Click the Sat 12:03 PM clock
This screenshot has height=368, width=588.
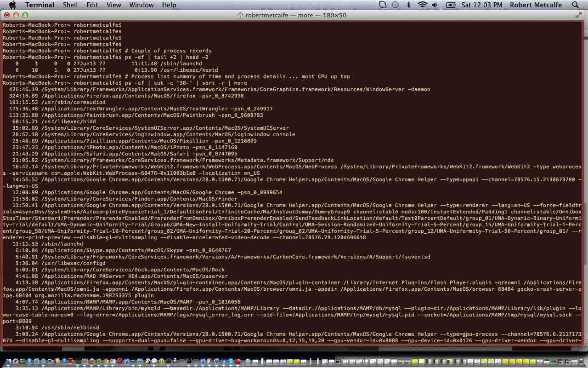point(481,5)
